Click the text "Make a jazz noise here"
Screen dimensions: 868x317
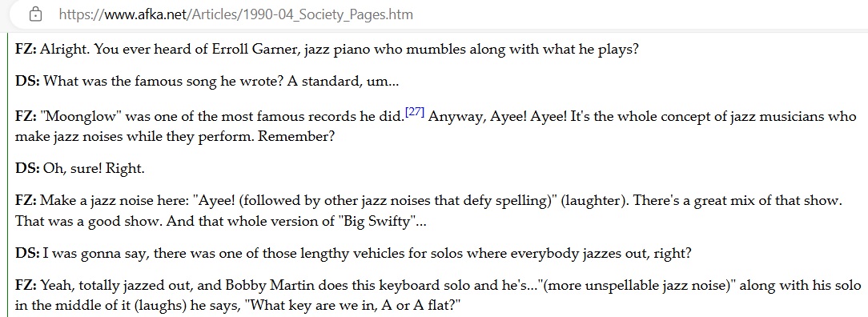pos(103,201)
